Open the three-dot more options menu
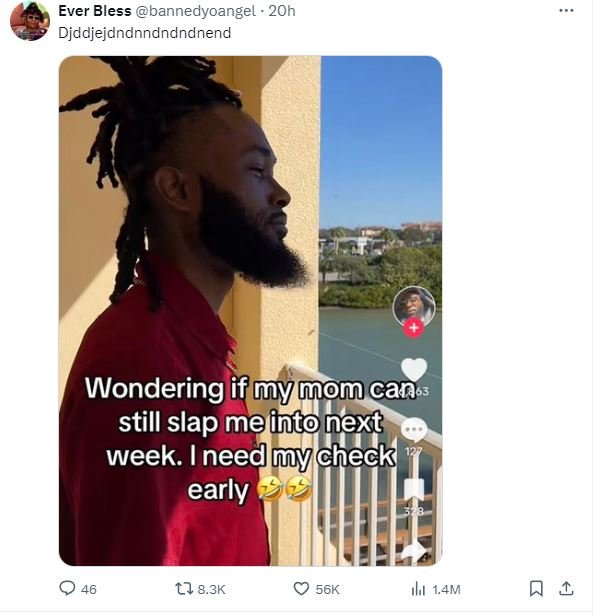Viewport: 603px width, 615px height. [x=566, y=11]
